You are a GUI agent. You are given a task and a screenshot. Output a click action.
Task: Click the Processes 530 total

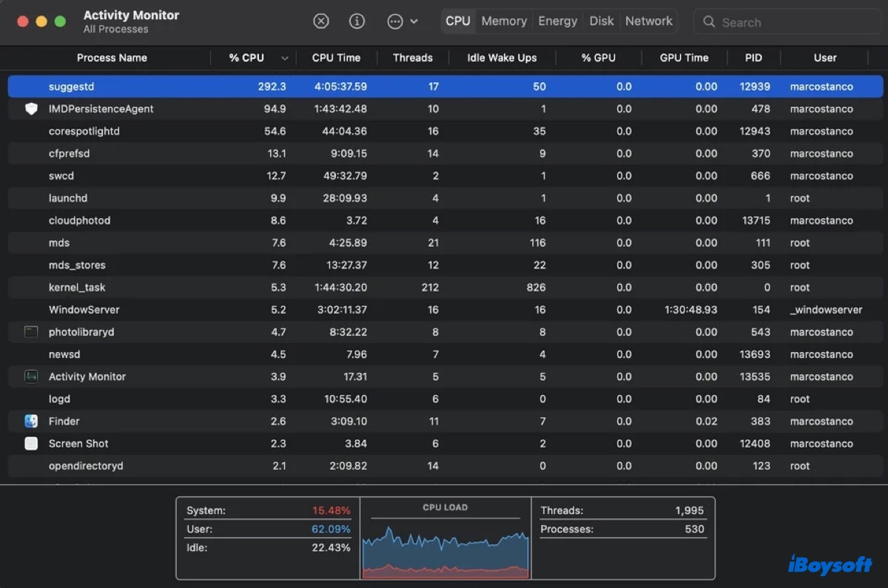pos(695,529)
